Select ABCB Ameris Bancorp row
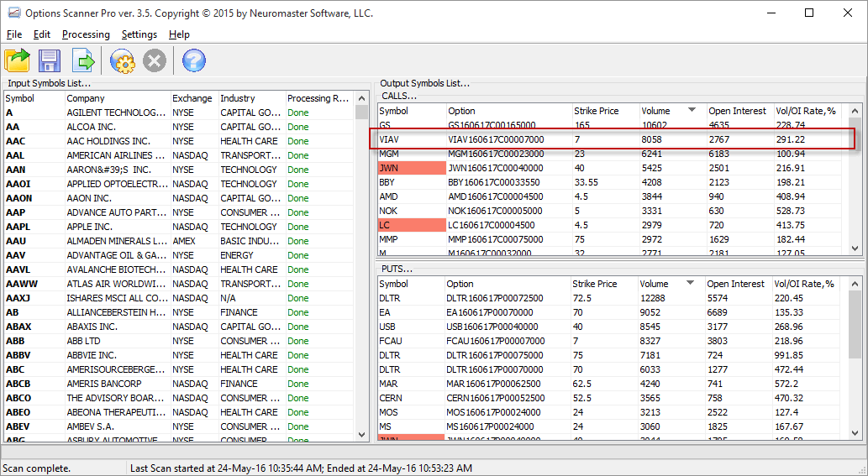The height and width of the screenshot is (476, 868). coord(179,384)
